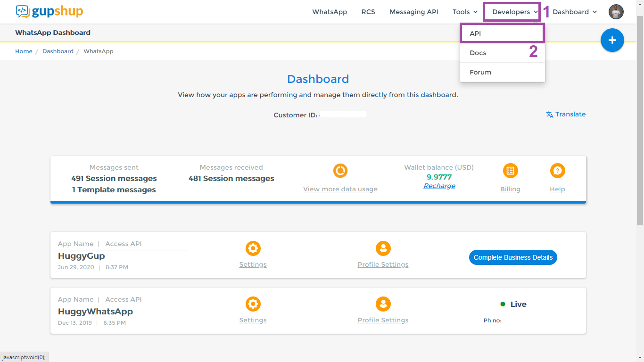Image resolution: width=644 pixels, height=362 pixels.
Task: Open the user avatar profile picture
Action: (x=616, y=12)
